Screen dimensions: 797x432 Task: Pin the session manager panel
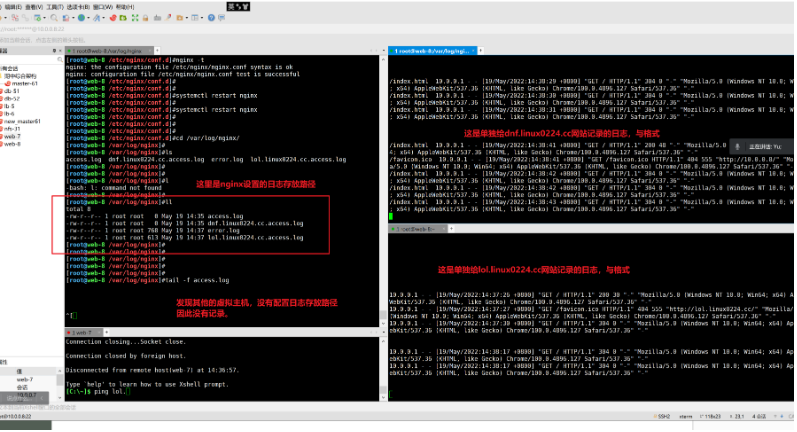coord(54,51)
